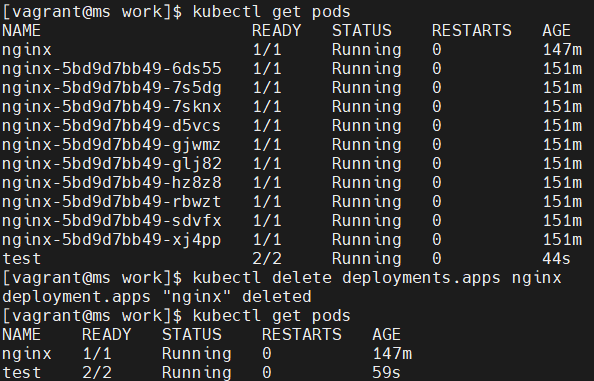Click 147m age in second table
The image size is (594, 381).
pyautogui.click(x=392, y=354)
